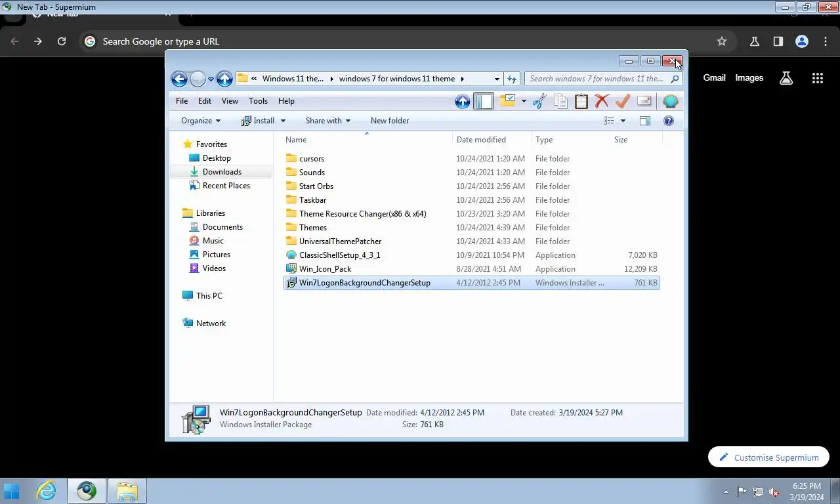Select Downloads in the navigation pane
Screen dimensions: 840x504
222,172
